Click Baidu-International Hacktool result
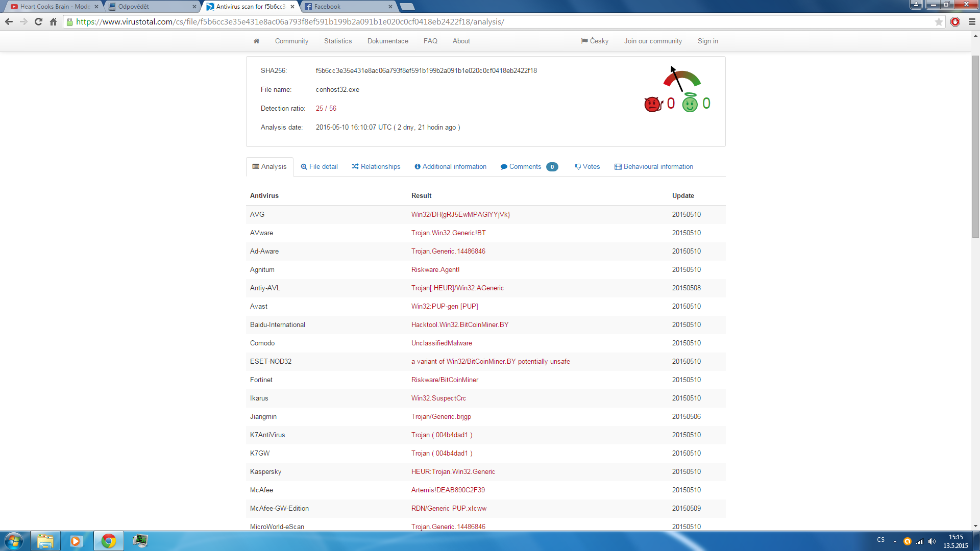The height and width of the screenshot is (551, 980). click(x=460, y=325)
